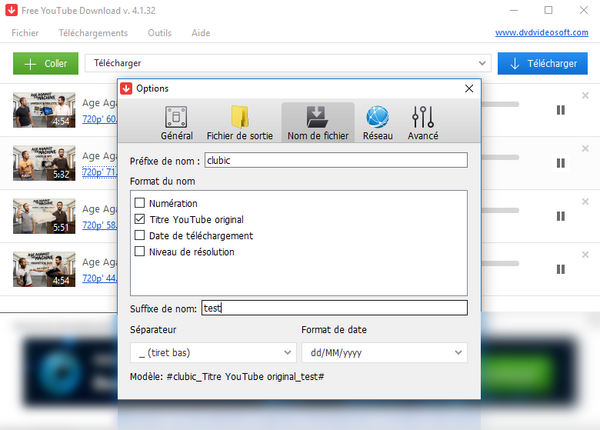Remove the 5:32 video from list
600x430 pixels.
585,148
